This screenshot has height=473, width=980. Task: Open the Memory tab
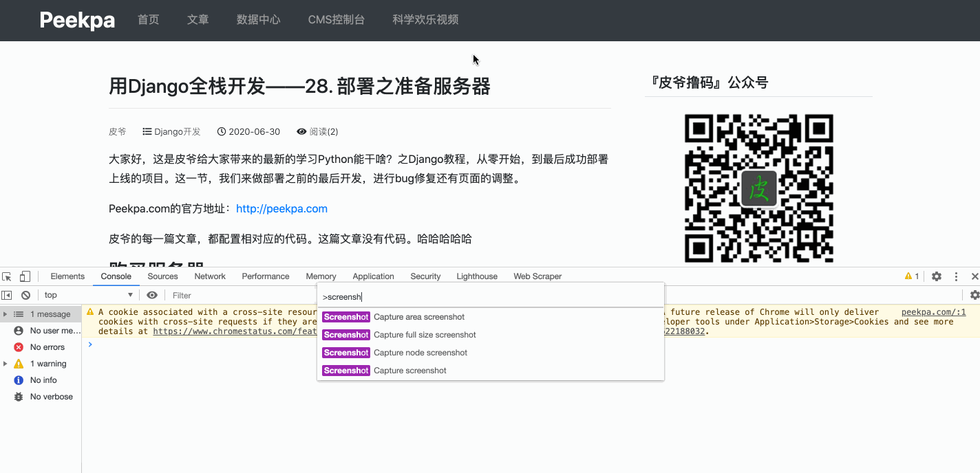pyautogui.click(x=321, y=276)
